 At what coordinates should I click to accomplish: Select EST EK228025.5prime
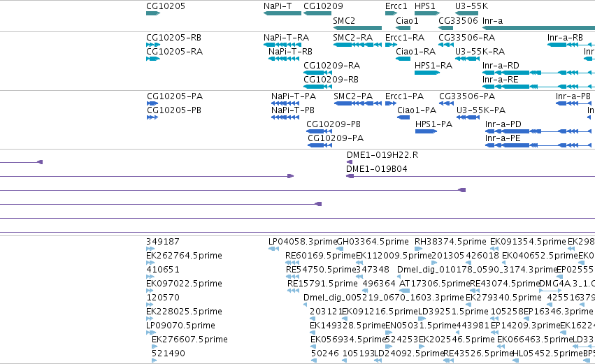[150, 319]
